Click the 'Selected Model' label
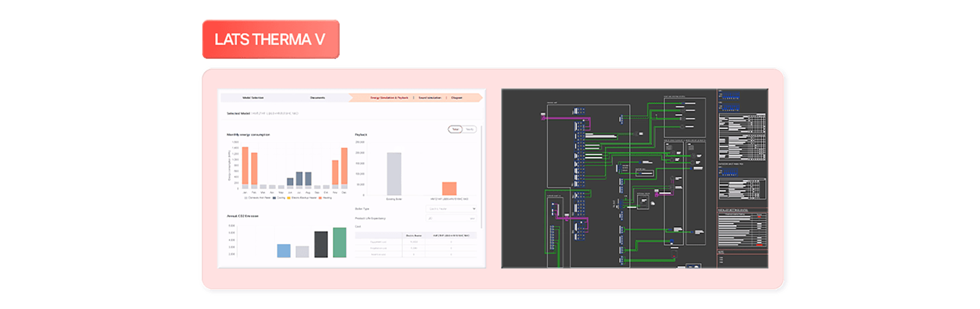980x309 pixels. point(238,113)
